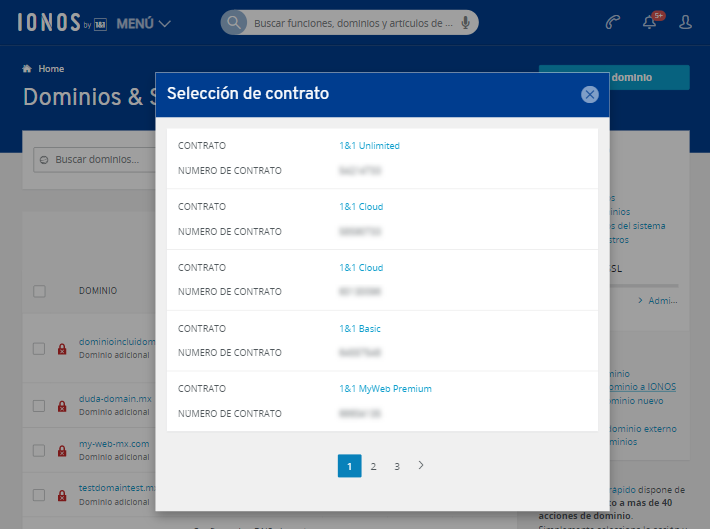
Task: Open the duda-domain.mx domain link
Action: click(x=115, y=399)
